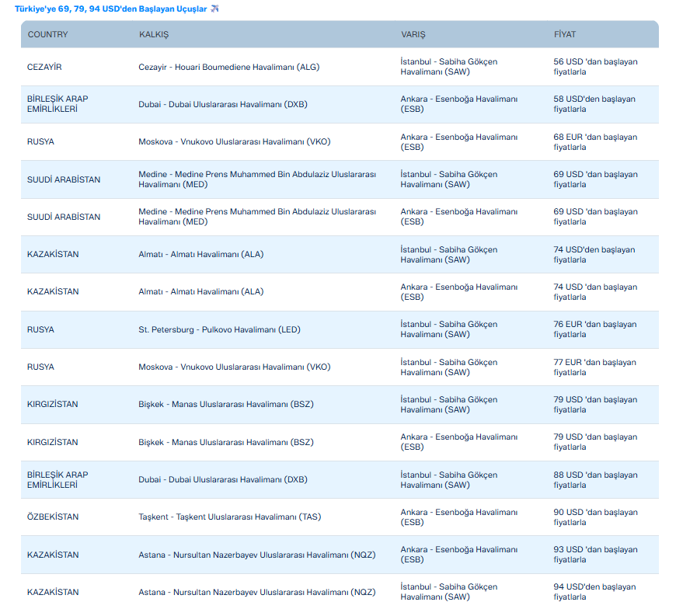Select the "56 USD 'dan başlayan fiyatlarla" price
This screenshot has width=676, height=616.
[595, 67]
